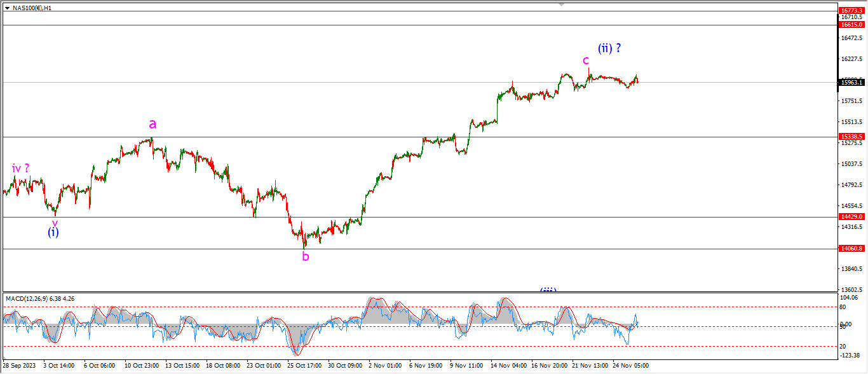Select the blue '(i)' wave label
This screenshot has height=374, width=868.
tap(54, 232)
